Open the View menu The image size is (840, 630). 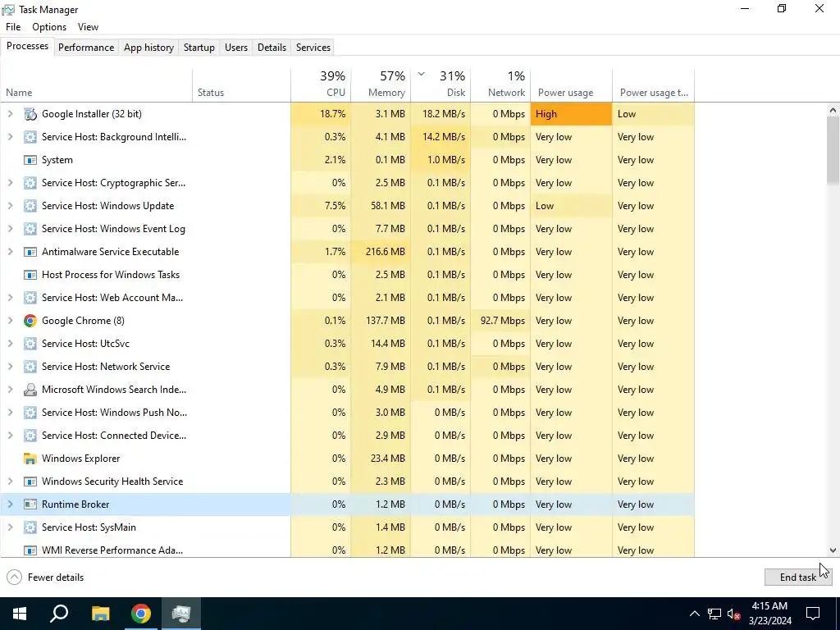88,27
